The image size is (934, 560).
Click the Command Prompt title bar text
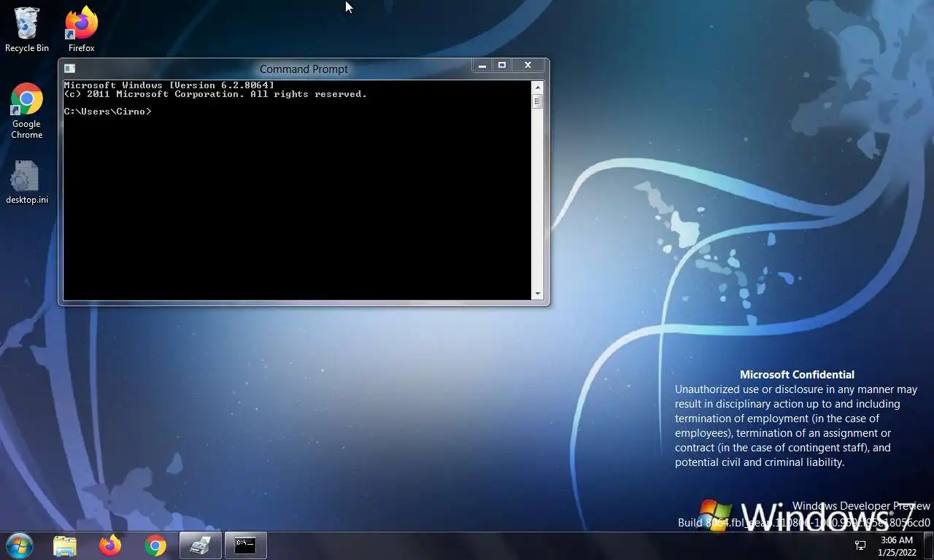tap(304, 69)
